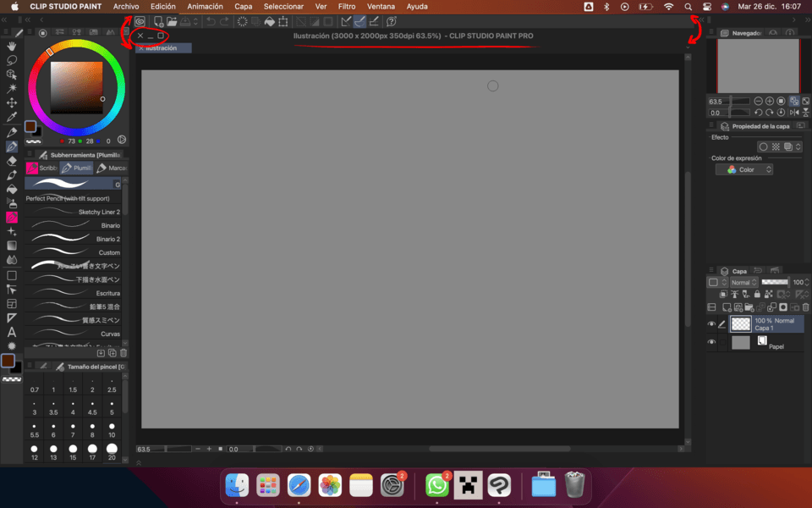This screenshot has height=508, width=812.
Task: Select brush size 20
Action: [x=112, y=452]
